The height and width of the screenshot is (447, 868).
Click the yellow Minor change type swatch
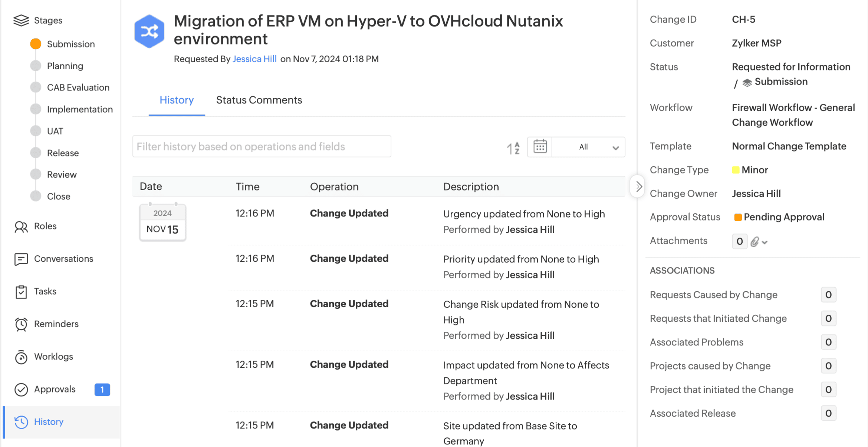tap(736, 170)
